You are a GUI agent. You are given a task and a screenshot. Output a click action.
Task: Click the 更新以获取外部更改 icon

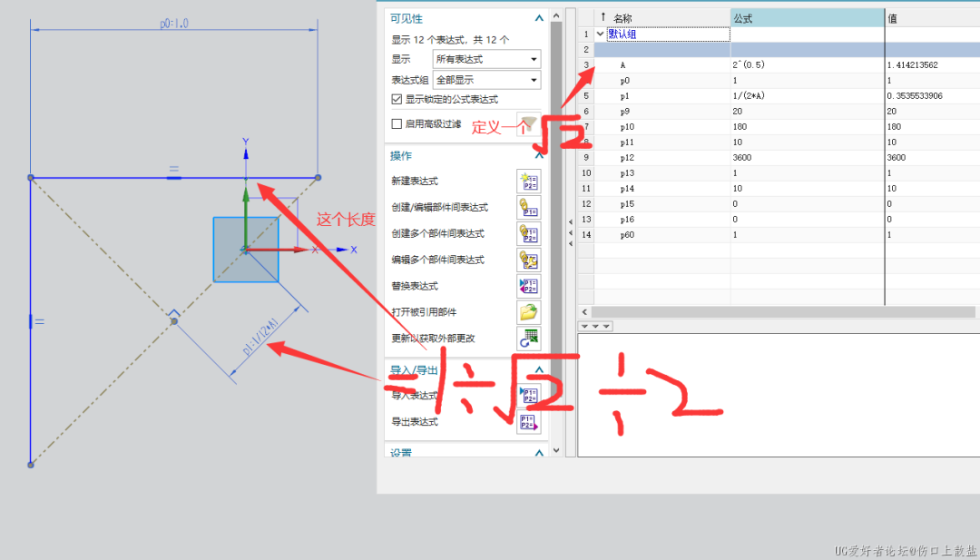coord(528,339)
